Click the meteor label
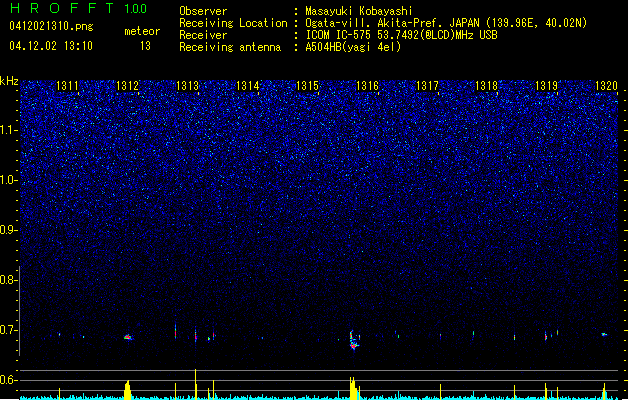This screenshot has height=400, width=629. point(142,31)
